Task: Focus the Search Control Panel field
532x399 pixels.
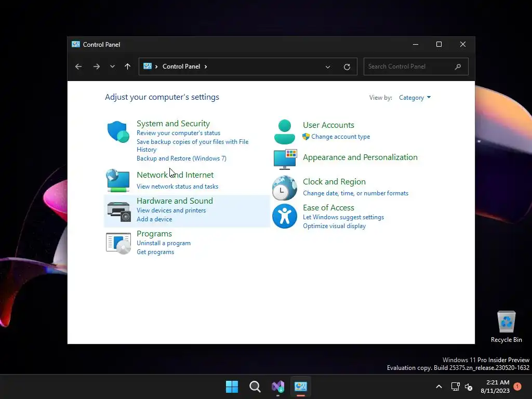Action: click(416, 66)
